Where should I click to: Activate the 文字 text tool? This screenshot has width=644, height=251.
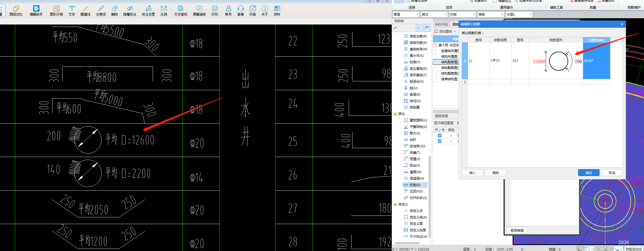coord(72,11)
